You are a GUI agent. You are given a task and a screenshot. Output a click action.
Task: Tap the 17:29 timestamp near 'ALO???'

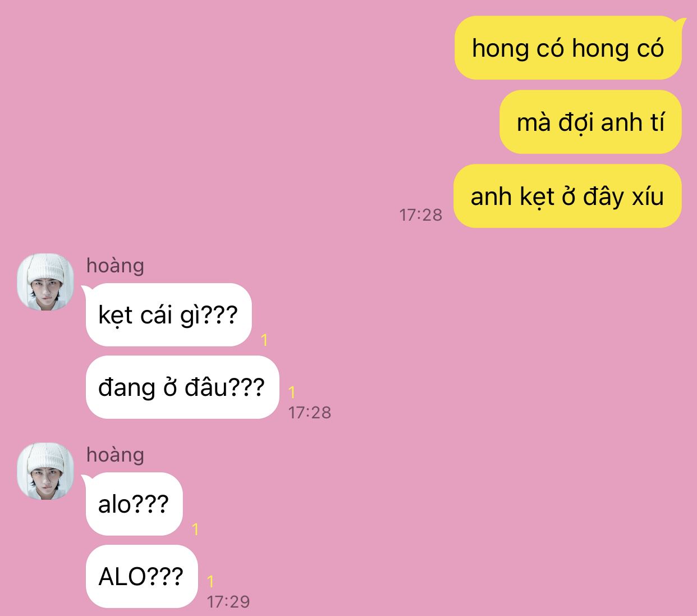(228, 601)
